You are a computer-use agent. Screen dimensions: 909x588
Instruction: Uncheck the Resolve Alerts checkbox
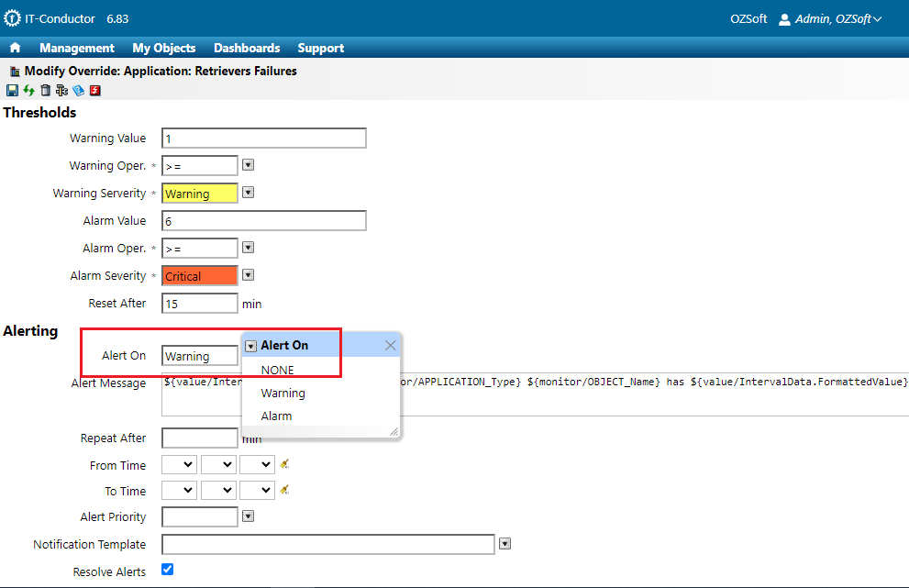tap(167, 570)
